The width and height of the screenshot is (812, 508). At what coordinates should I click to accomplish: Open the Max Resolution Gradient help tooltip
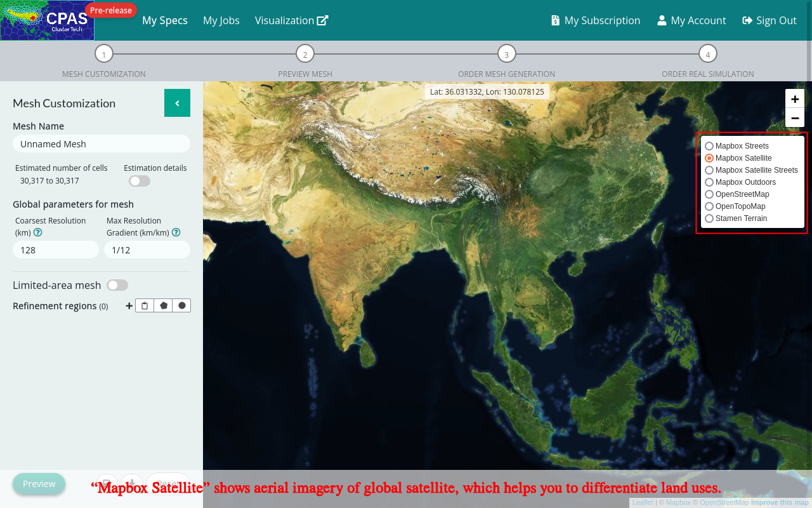point(176,232)
